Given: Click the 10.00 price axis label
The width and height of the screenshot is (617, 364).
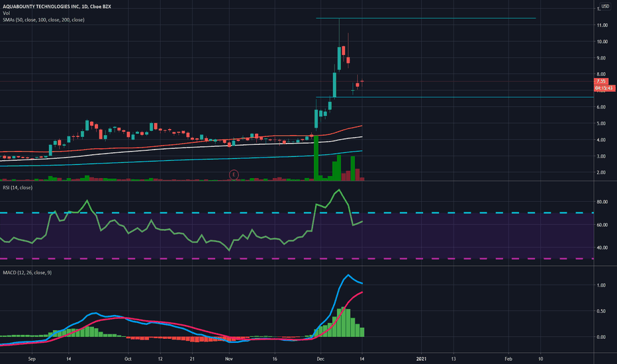Looking at the screenshot, I should (602, 42).
